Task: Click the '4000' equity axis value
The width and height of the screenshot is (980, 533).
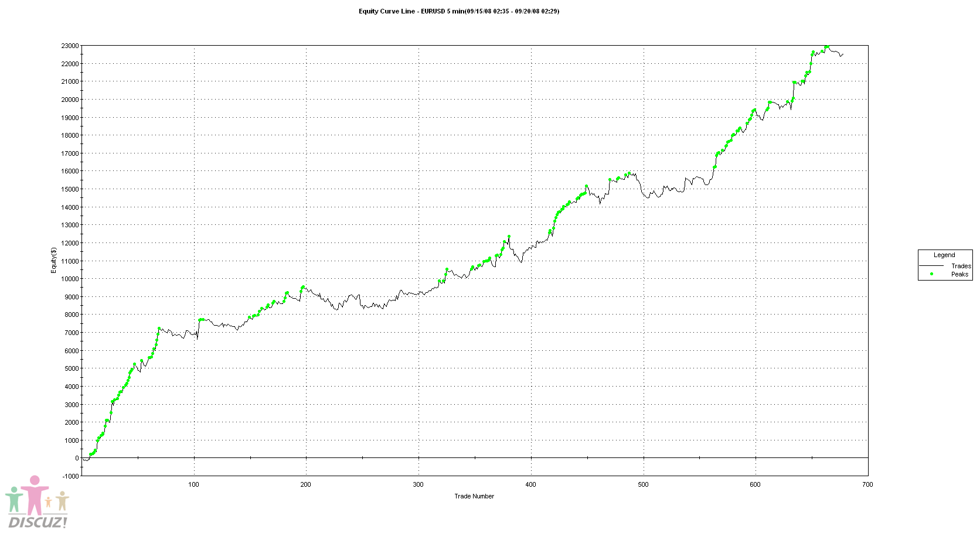Action: click(x=72, y=387)
